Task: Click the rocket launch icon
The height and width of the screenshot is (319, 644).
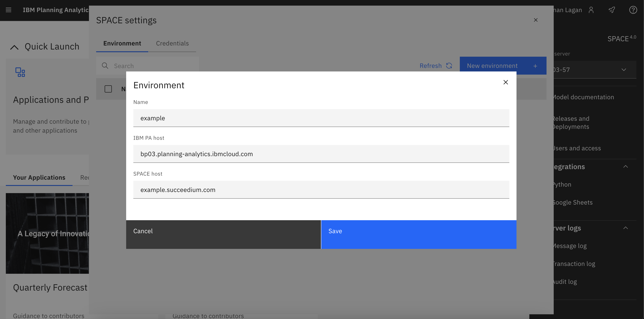Action: point(612,10)
